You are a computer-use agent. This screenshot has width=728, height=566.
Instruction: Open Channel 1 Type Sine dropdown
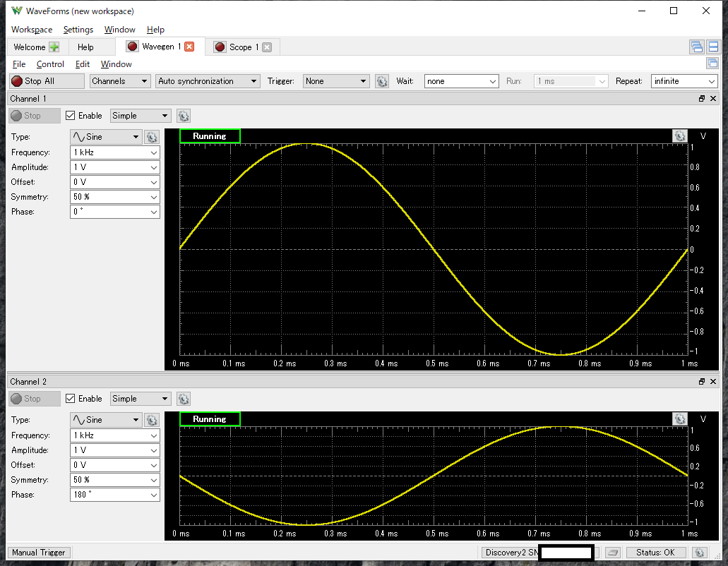[106, 137]
